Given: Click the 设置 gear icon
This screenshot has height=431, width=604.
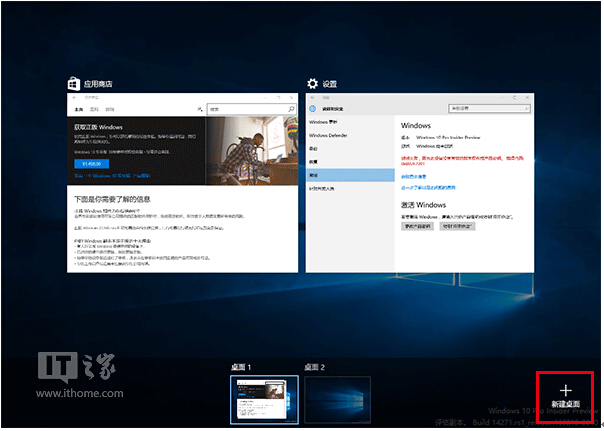Looking at the screenshot, I should pyautogui.click(x=313, y=84).
